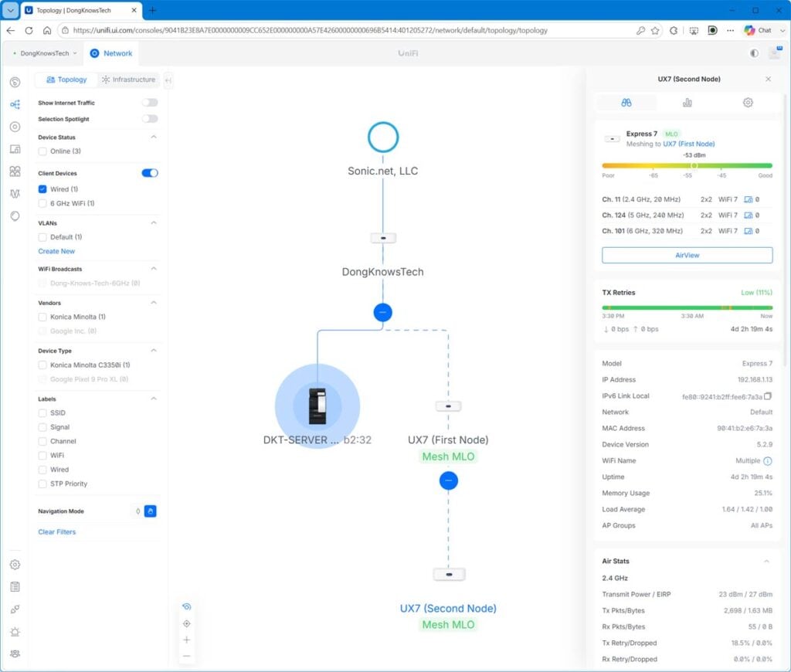Click the TX Retries timeline bar
The height and width of the screenshot is (672, 791).
[687, 307]
